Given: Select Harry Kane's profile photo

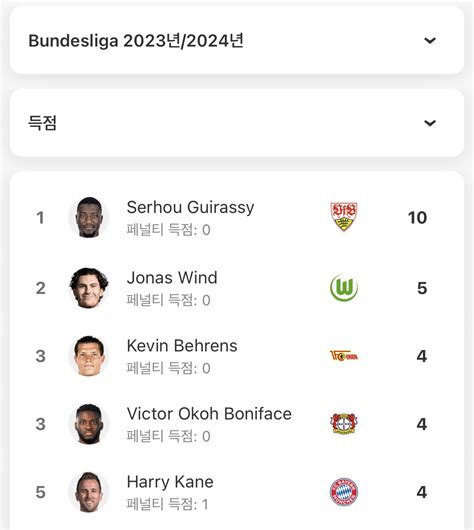Looking at the screenshot, I should pos(89,492).
